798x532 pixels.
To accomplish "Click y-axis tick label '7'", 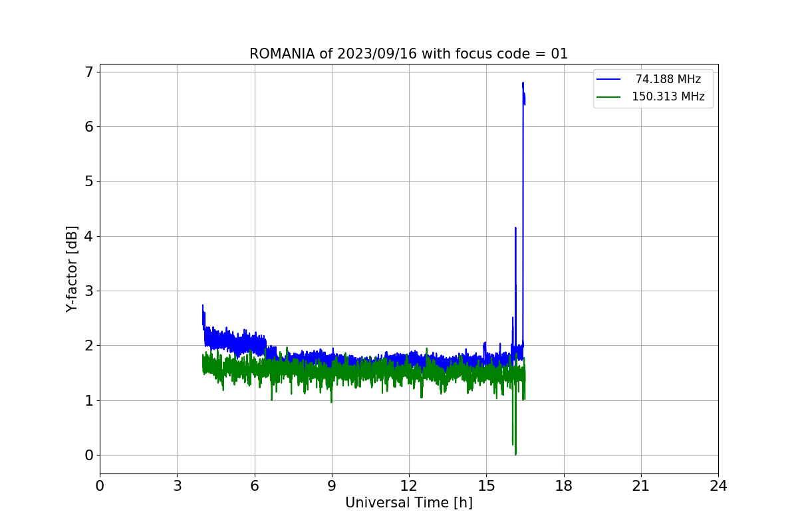I will [x=89, y=72].
